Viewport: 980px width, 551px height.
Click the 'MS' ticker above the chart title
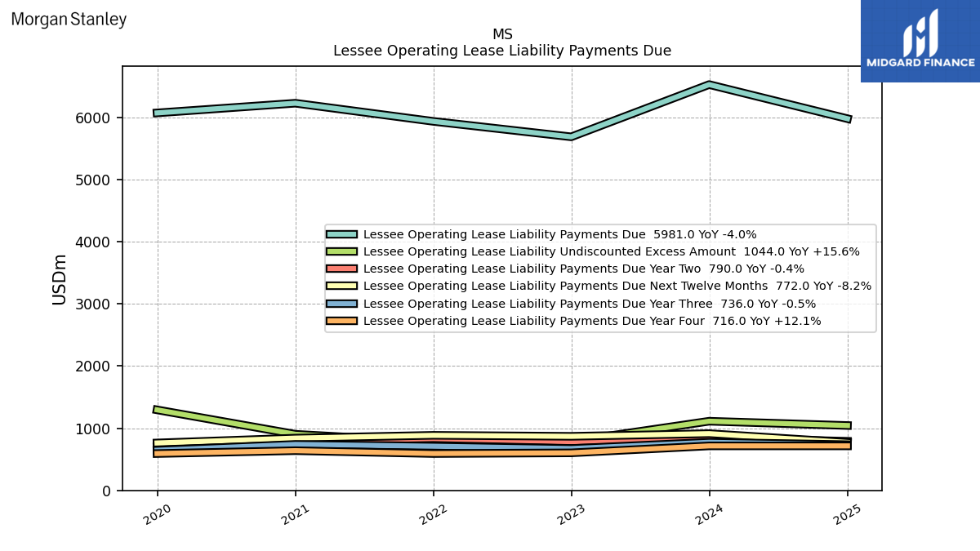(x=502, y=34)
